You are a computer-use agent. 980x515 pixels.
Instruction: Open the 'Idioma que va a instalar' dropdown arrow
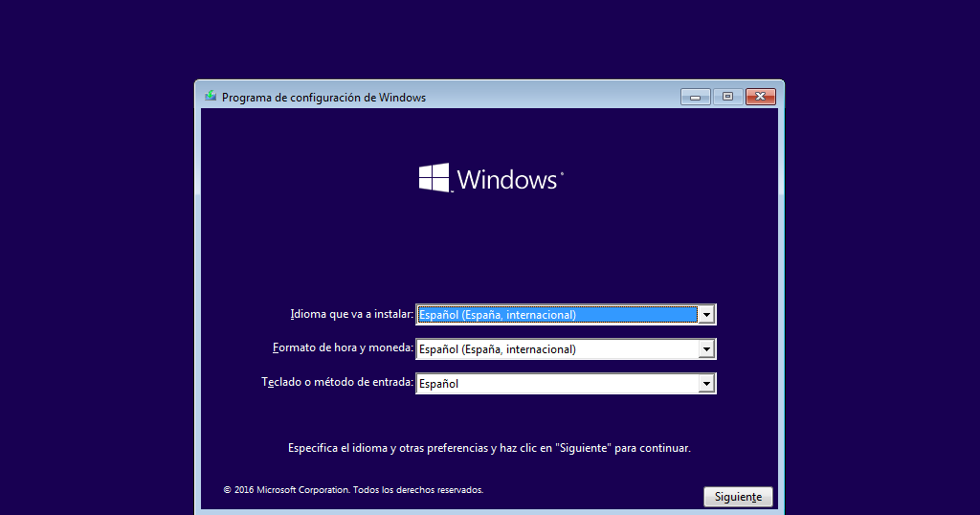coord(706,314)
